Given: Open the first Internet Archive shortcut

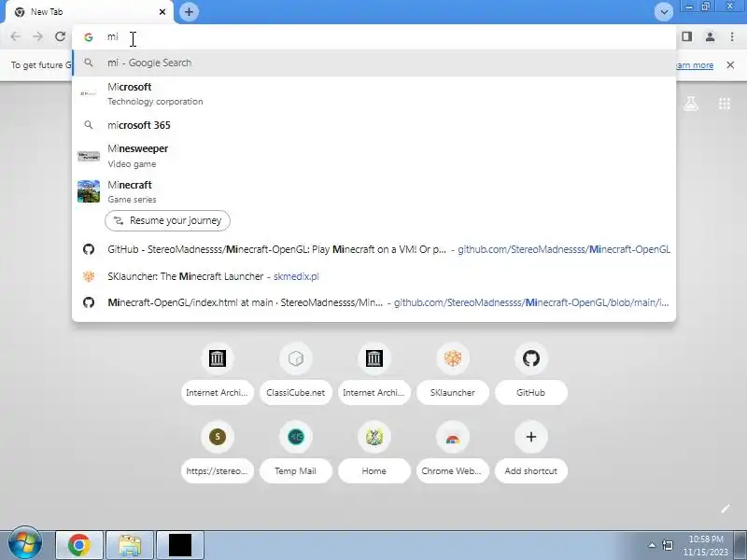Looking at the screenshot, I should pos(218,374).
